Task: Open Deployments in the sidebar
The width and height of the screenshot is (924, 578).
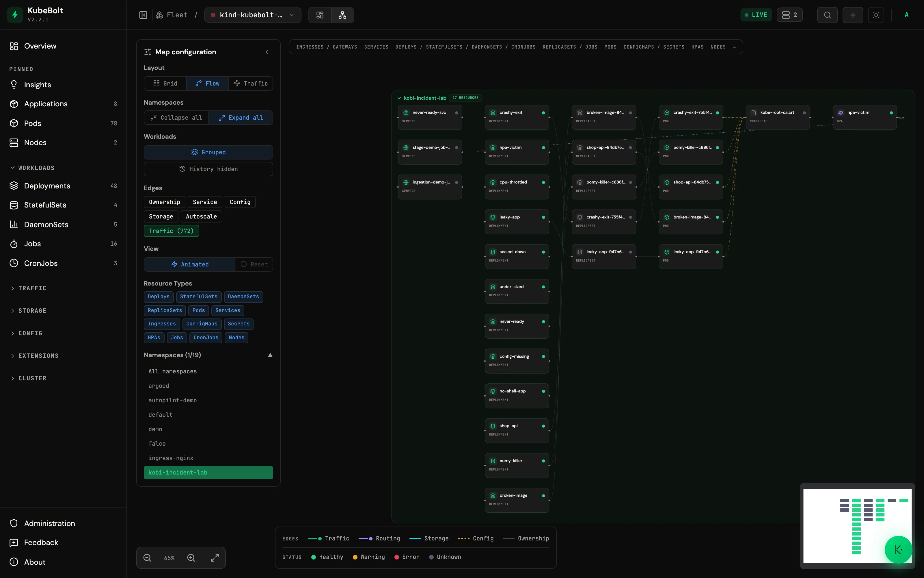Action: click(64, 186)
